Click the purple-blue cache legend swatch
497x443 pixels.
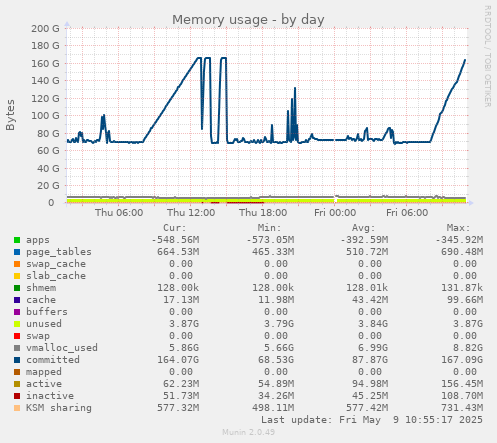pyautogui.click(x=17, y=300)
